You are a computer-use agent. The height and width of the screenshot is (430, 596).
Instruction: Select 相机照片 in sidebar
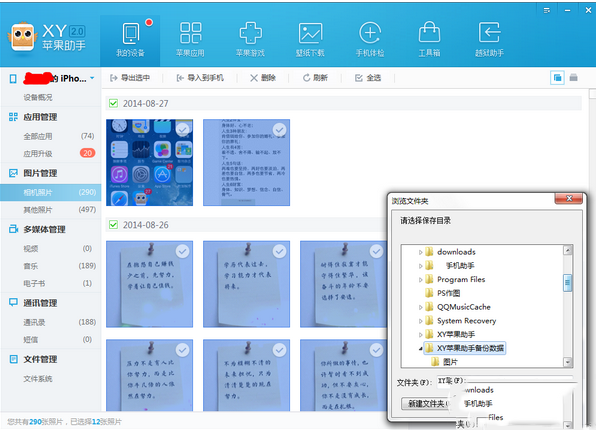(51, 192)
